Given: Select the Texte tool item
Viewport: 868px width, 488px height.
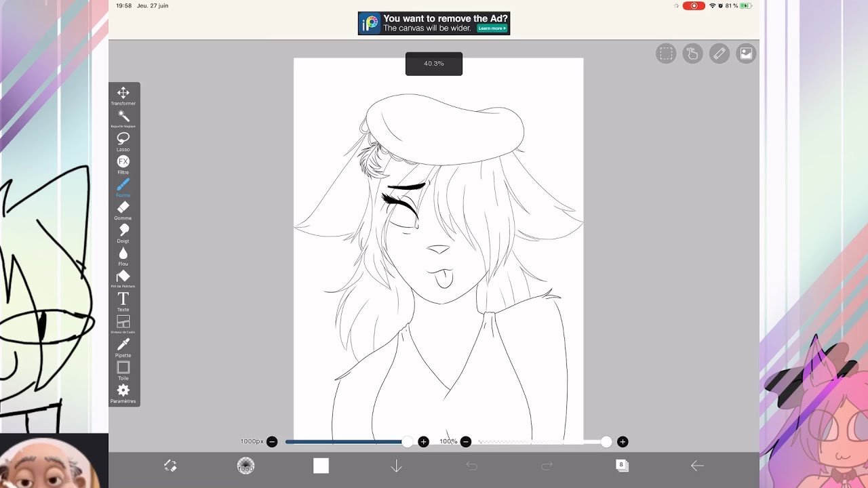Looking at the screenshot, I should pyautogui.click(x=123, y=300).
